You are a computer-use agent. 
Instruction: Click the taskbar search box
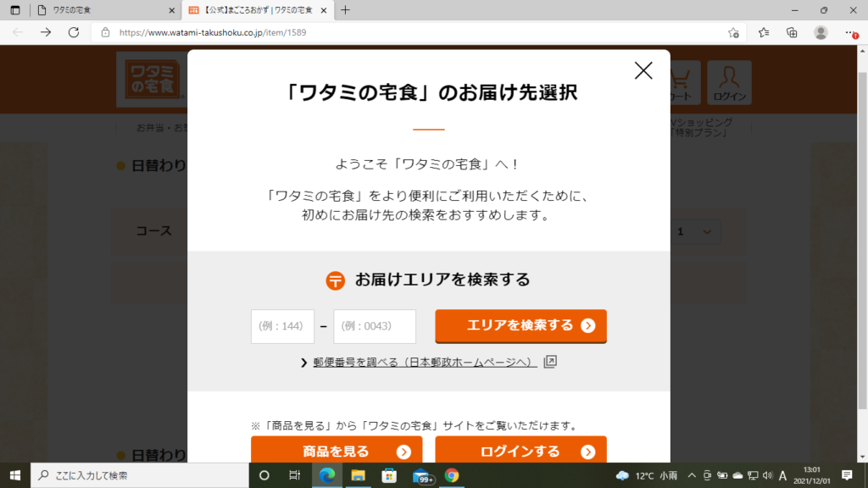point(140,475)
